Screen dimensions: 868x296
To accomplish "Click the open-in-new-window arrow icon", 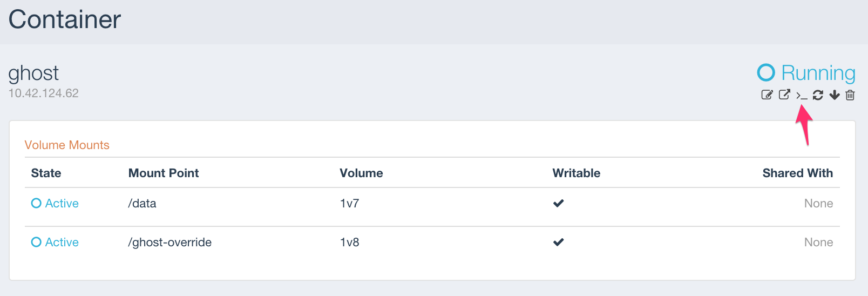I will tap(784, 95).
